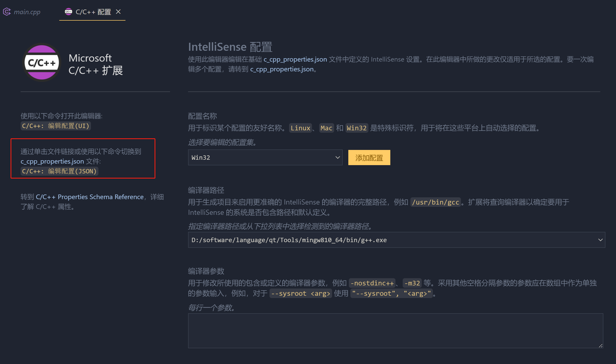The height and width of the screenshot is (364, 616).
Task: Click the IntelliSense 配置 heading
Action: pos(230,47)
